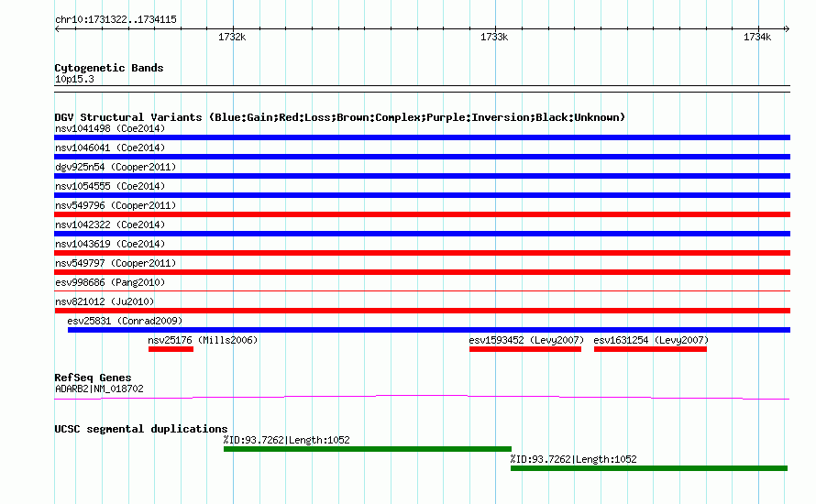Click the nsv1043619 (Coe2014) label
The height and width of the screenshot is (504, 816).
110,244
